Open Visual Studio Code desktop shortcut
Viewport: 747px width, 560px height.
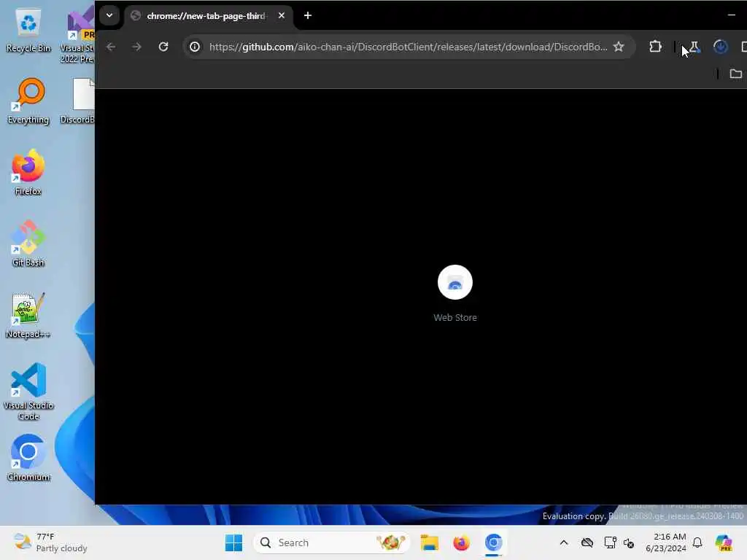(28, 392)
